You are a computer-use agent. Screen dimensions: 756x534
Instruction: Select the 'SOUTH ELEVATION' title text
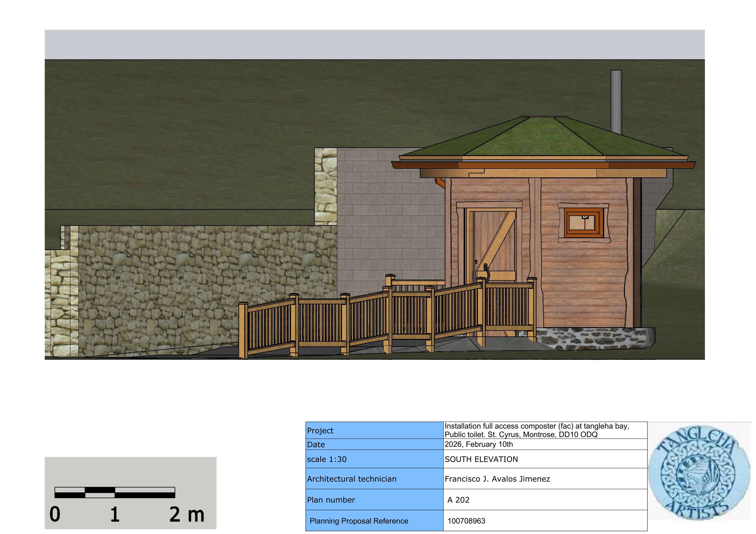pyautogui.click(x=481, y=459)
